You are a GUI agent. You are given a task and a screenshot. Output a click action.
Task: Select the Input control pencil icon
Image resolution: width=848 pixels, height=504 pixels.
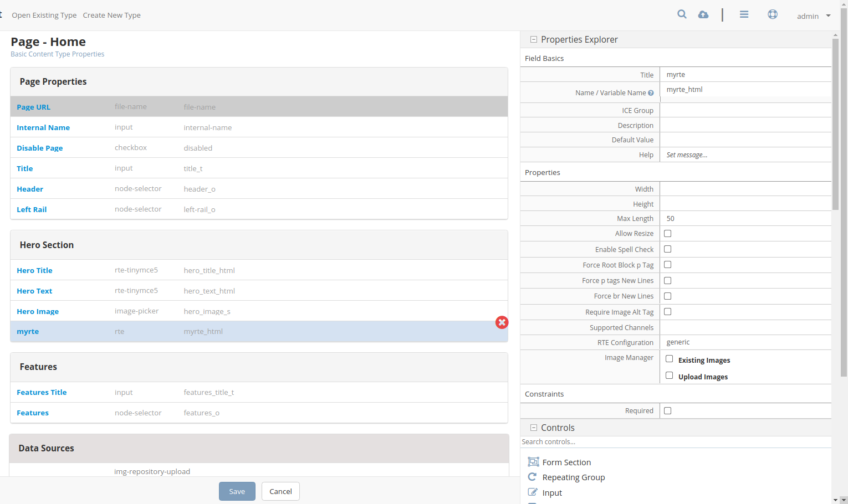(532, 492)
